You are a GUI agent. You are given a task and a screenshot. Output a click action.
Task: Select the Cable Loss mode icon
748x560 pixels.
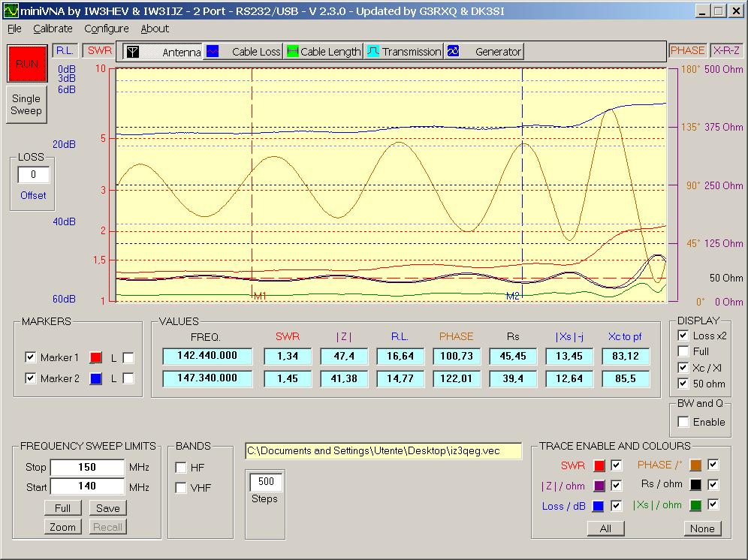[x=213, y=52]
